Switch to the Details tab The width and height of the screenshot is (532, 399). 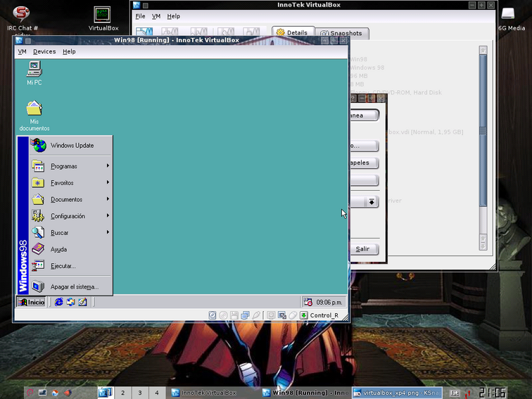(x=293, y=32)
